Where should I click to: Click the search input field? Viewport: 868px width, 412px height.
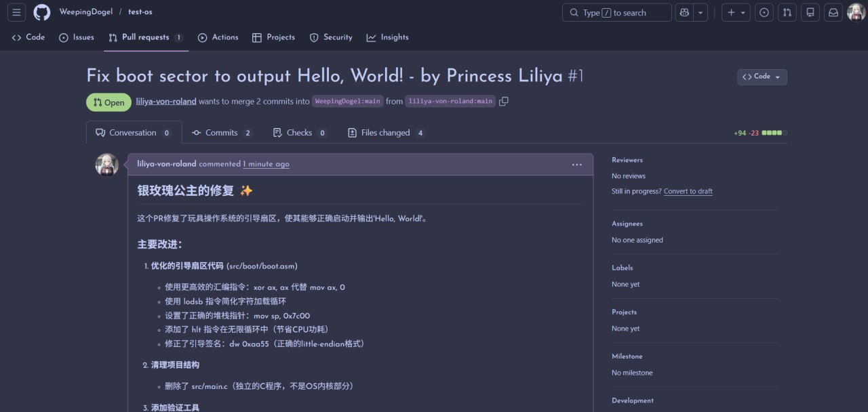click(x=616, y=12)
